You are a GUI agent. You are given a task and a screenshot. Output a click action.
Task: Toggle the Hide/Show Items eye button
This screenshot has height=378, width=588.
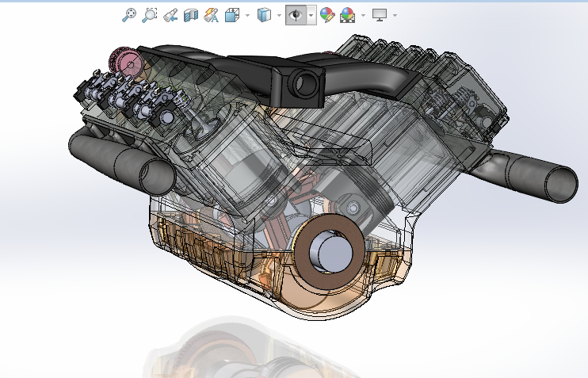coord(296,15)
